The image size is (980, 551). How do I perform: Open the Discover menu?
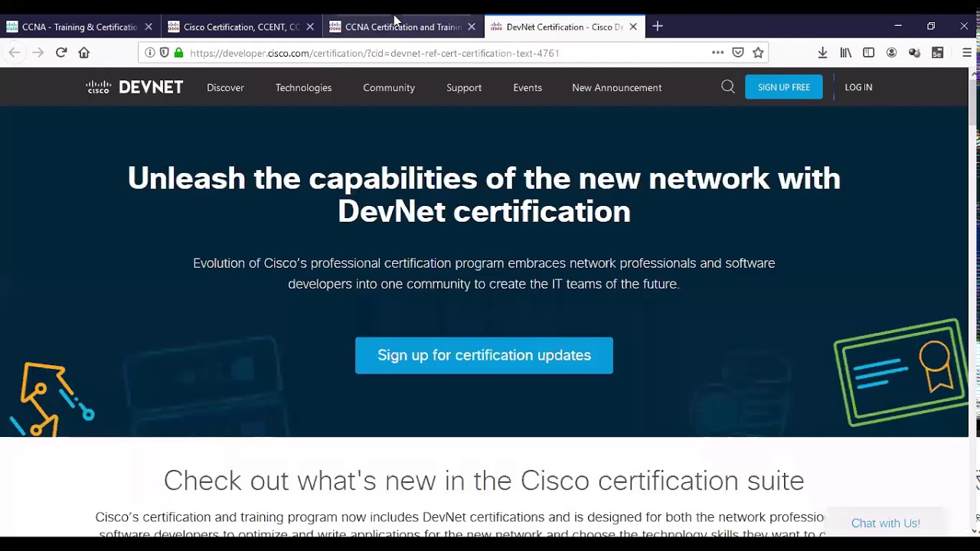(x=225, y=87)
